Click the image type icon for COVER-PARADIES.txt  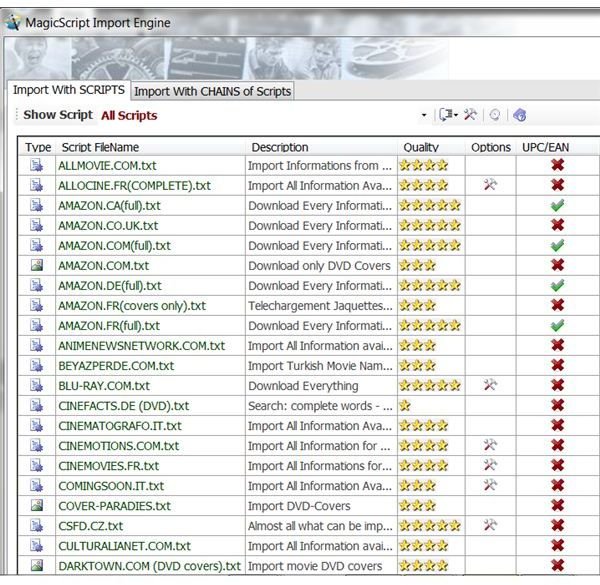tap(37, 505)
